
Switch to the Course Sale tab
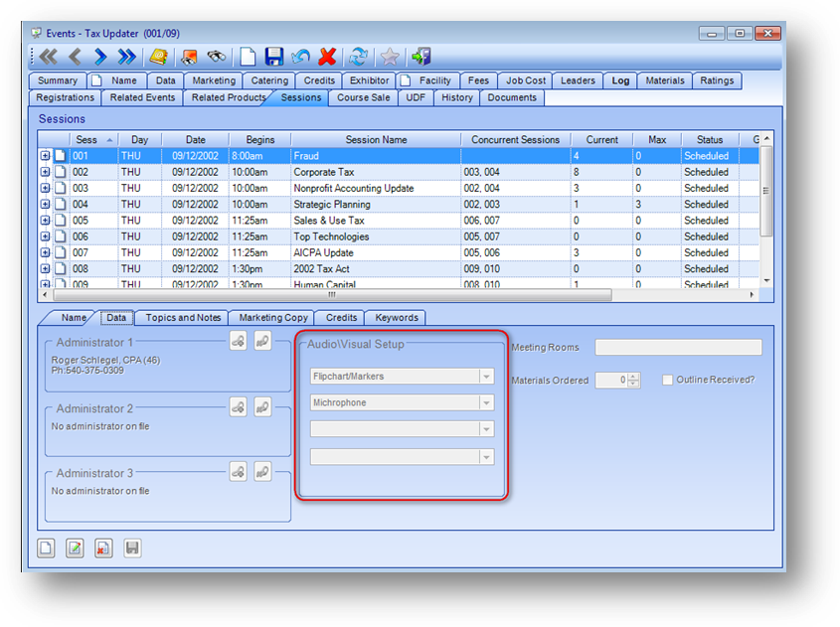pyautogui.click(x=363, y=97)
